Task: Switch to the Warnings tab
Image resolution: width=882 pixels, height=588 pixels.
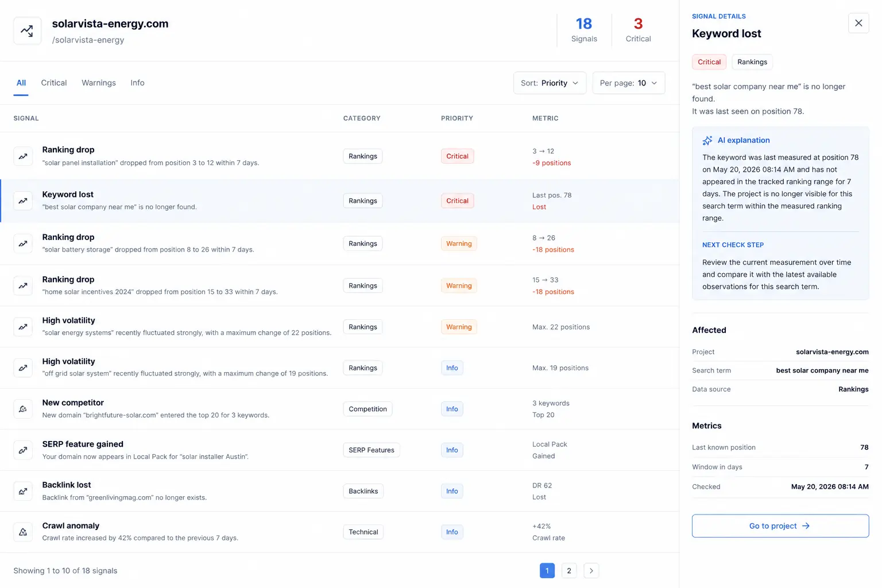Action: (x=99, y=83)
